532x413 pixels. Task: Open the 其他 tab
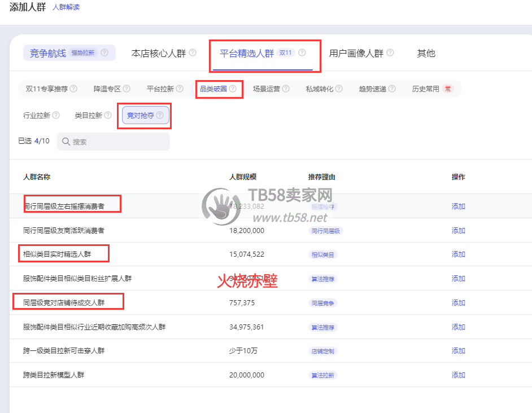point(426,54)
